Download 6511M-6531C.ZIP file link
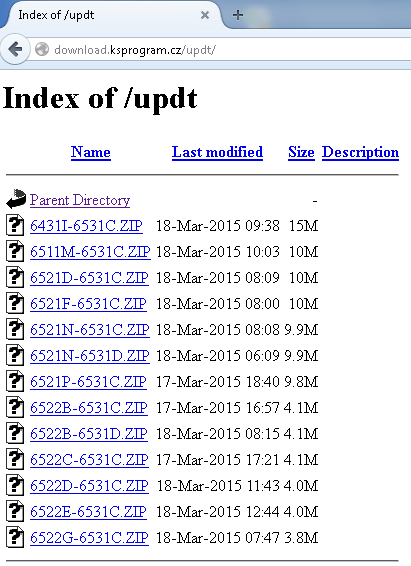This screenshot has height=566, width=411. click(90, 252)
